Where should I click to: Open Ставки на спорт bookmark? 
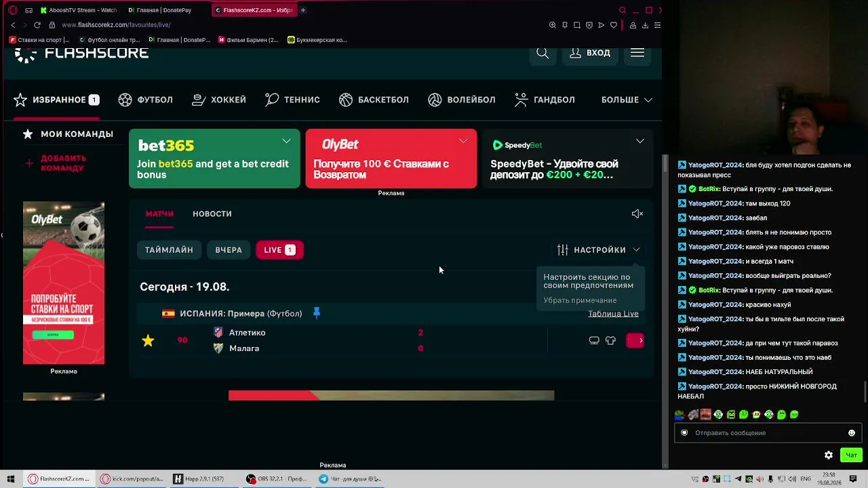coord(39,40)
